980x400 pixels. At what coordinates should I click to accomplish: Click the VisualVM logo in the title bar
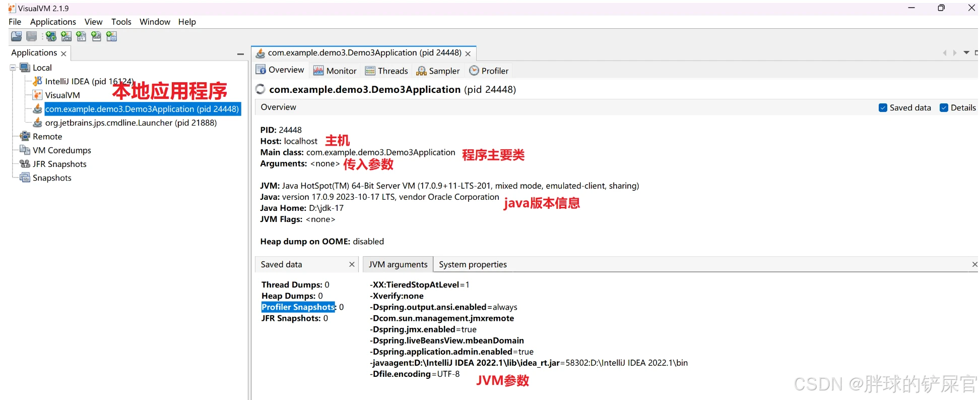coord(12,8)
